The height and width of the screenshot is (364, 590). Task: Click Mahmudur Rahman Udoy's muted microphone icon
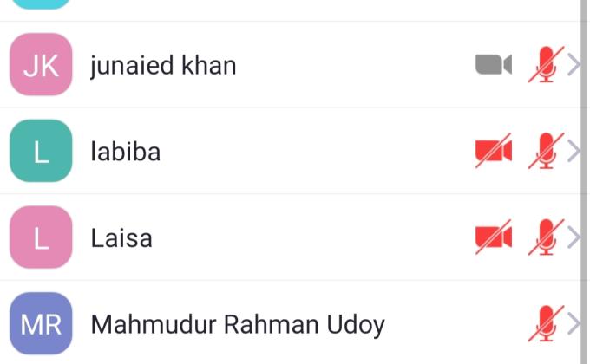[x=546, y=323]
